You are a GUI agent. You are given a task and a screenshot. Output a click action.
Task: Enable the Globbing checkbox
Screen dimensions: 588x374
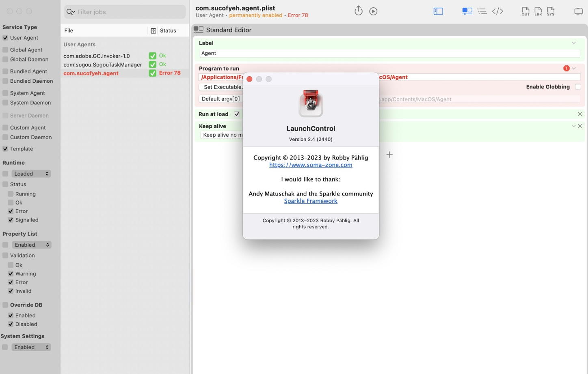(x=578, y=86)
